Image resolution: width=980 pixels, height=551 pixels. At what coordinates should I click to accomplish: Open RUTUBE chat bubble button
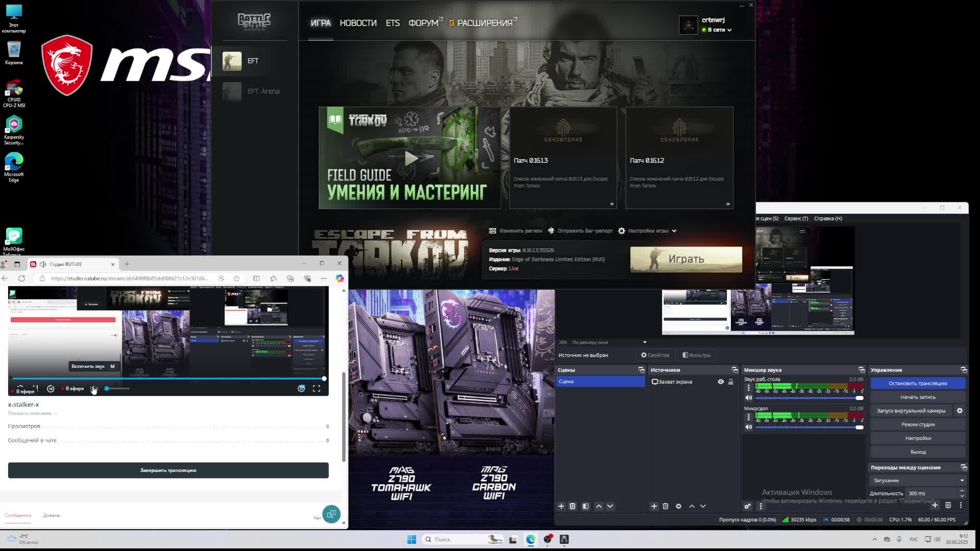(x=331, y=514)
